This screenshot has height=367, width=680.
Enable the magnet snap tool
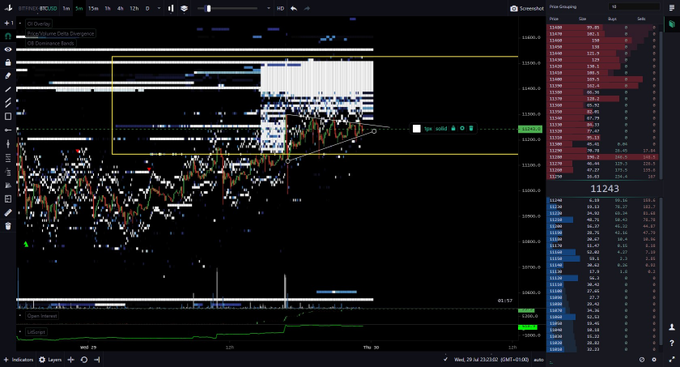tap(8, 36)
